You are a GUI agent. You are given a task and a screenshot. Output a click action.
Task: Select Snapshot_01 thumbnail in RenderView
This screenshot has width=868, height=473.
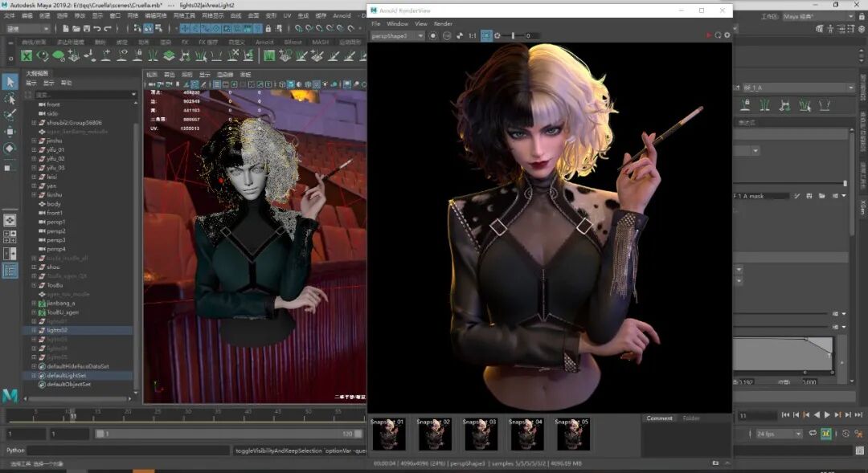click(x=389, y=434)
